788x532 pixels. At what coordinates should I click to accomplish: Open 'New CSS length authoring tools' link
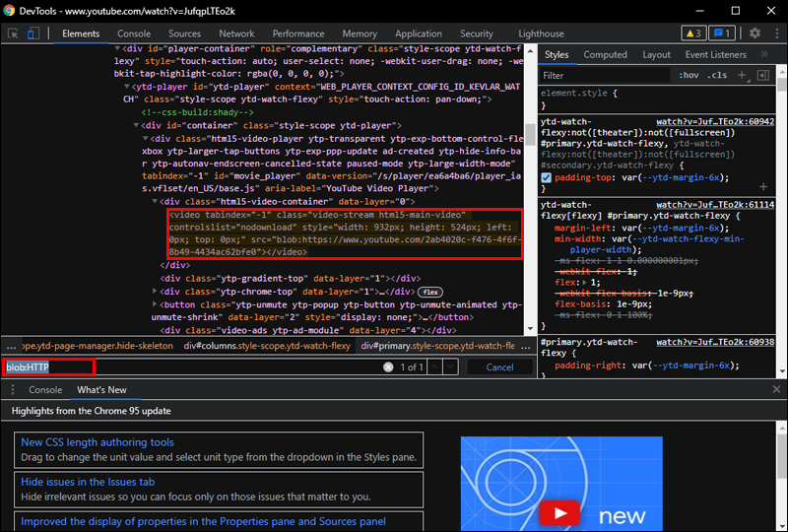pyautogui.click(x=97, y=442)
